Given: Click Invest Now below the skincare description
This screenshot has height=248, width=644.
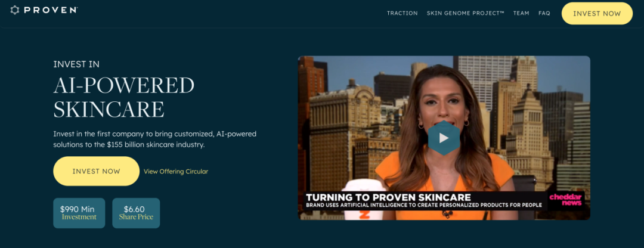Looking at the screenshot, I should tap(96, 171).
